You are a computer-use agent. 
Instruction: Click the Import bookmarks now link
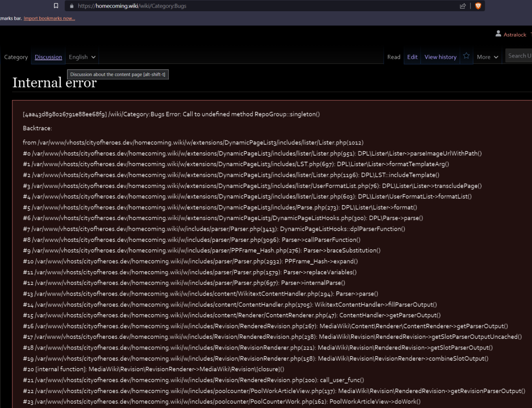[49, 18]
